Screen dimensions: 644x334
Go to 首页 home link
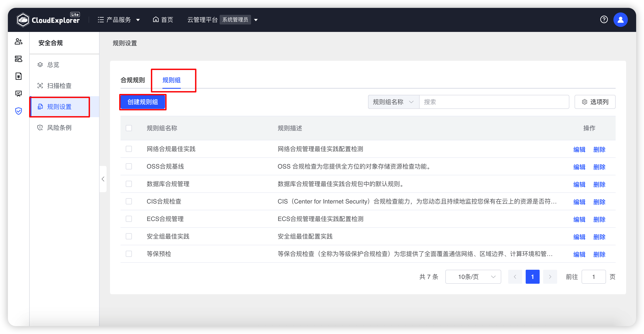pos(163,20)
